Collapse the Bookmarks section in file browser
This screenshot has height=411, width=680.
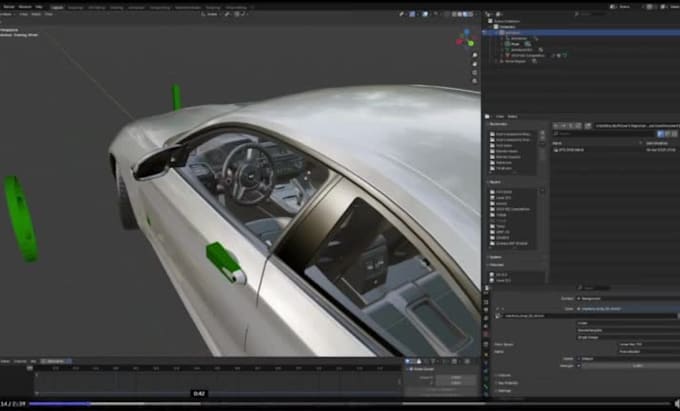click(498, 124)
